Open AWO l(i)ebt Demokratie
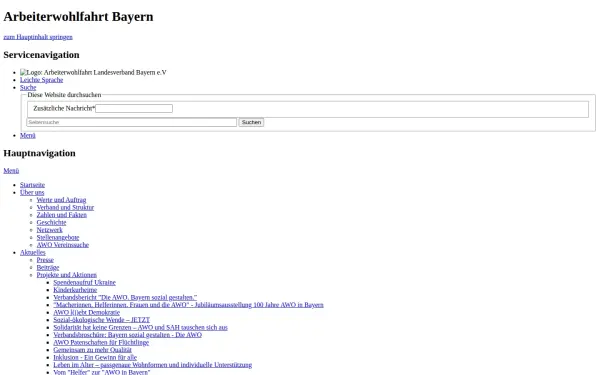The height and width of the screenshot is (375, 600). click(x=87, y=312)
